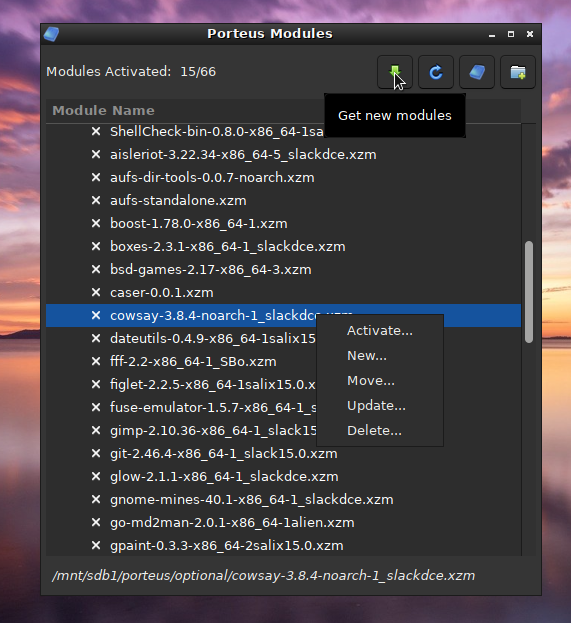The image size is (571, 623).
Task: Click the blue module toolbar button
Action: 477,72
